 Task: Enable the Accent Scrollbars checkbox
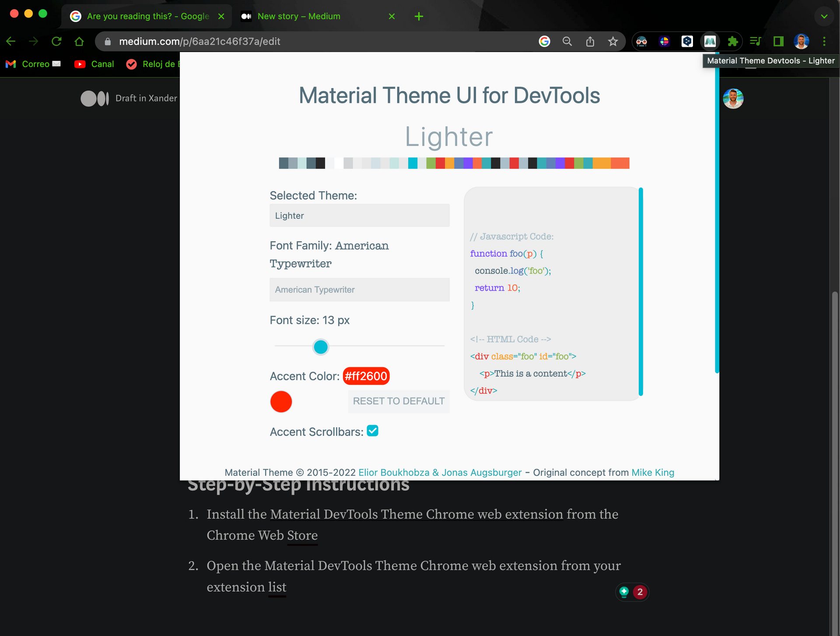click(x=372, y=431)
